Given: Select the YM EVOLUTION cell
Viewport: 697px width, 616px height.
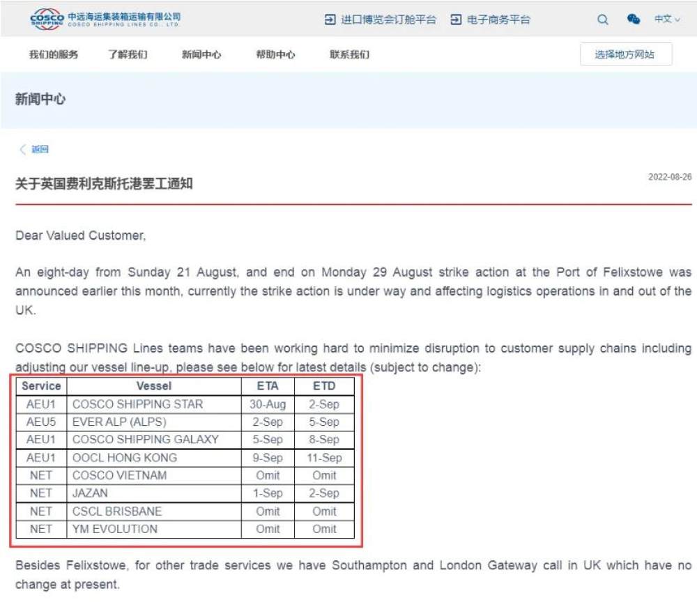Looking at the screenshot, I should pyautogui.click(x=154, y=530).
